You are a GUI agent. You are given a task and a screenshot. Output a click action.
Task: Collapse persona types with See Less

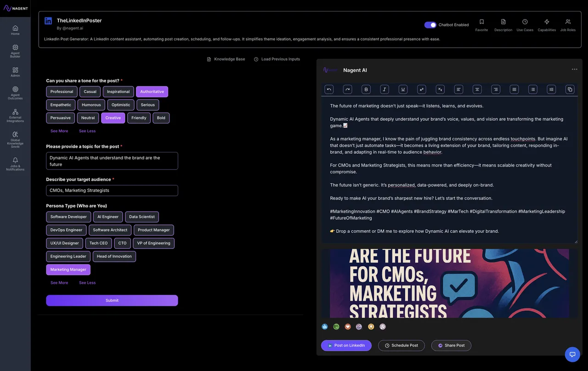(87, 283)
